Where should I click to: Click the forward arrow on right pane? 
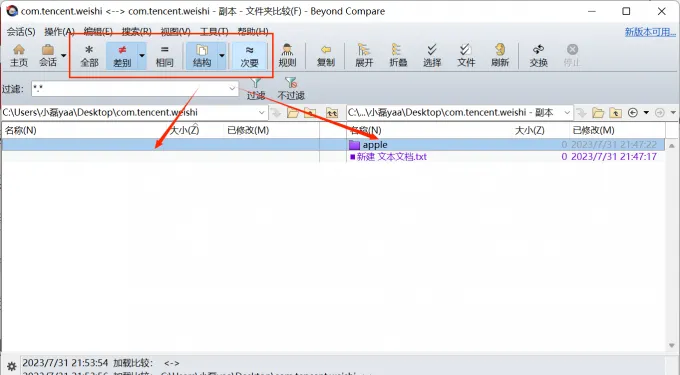tap(660, 113)
